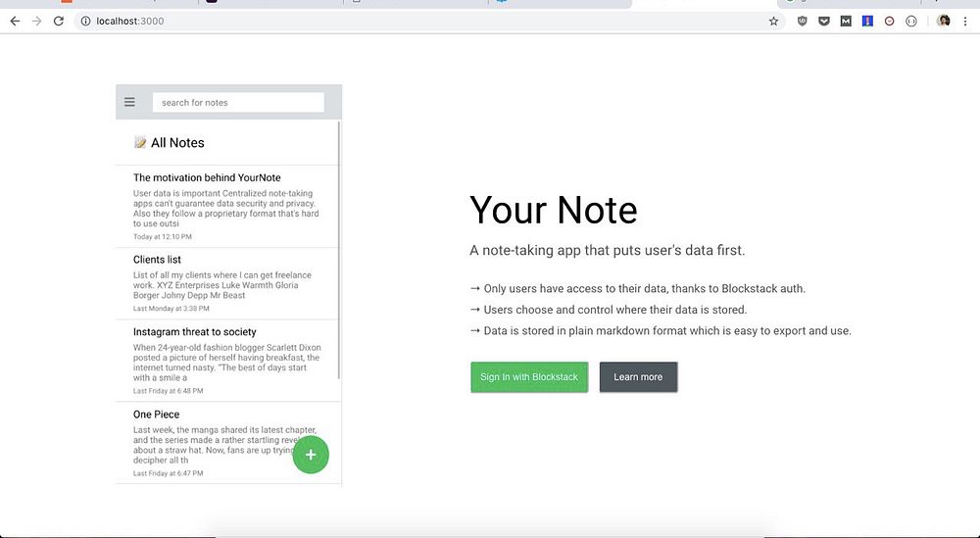Click the tagline about user's data first
The width and height of the screenshot is (980, 538).
tap(607, 251)
